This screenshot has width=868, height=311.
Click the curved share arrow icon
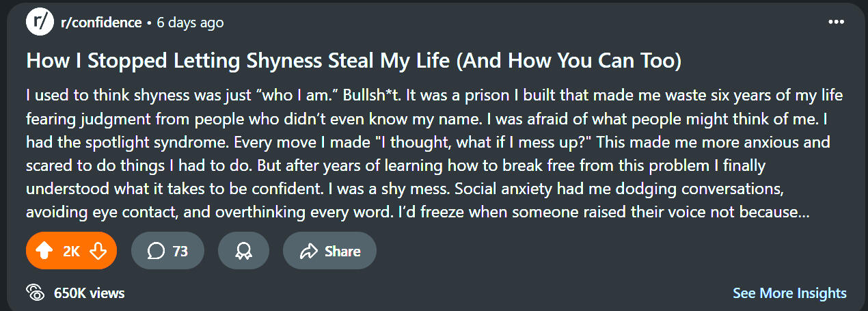point(309,252)
